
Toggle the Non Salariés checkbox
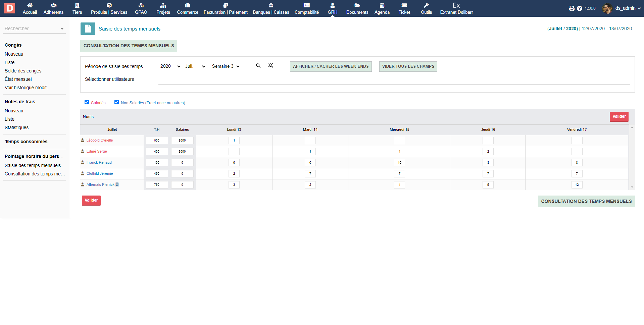click(117, 102)
